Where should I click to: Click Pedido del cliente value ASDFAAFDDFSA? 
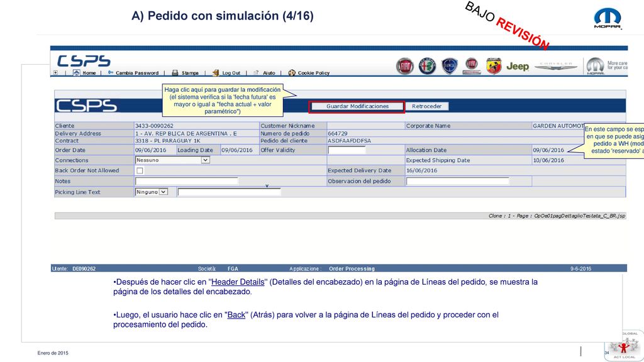click(x=350, y=140)
